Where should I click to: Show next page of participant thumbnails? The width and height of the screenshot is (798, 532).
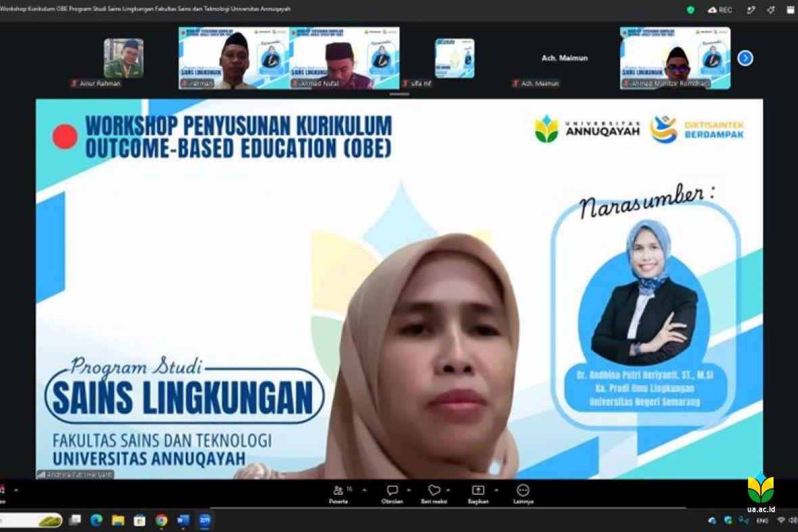point(745,58)
